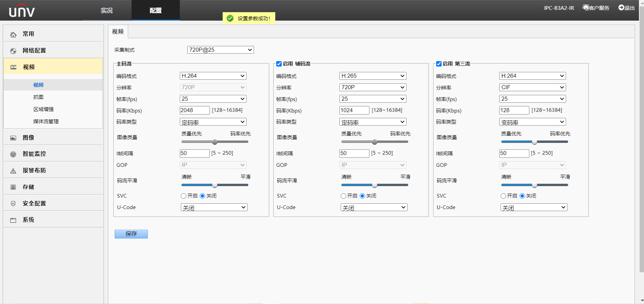The width and height of the screenshot is (644, 304).
Task: Select the 视频 tab in content panel
Action: click(118, 32)
